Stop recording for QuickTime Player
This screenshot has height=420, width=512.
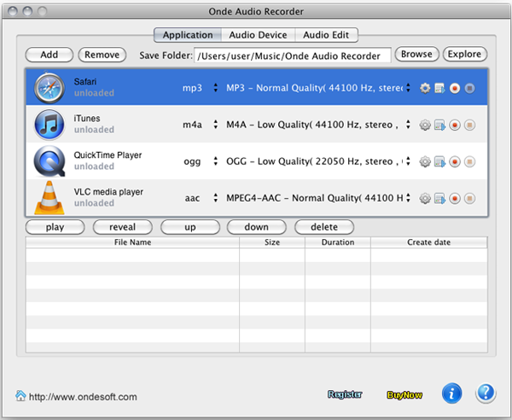[x=469, y=161]
